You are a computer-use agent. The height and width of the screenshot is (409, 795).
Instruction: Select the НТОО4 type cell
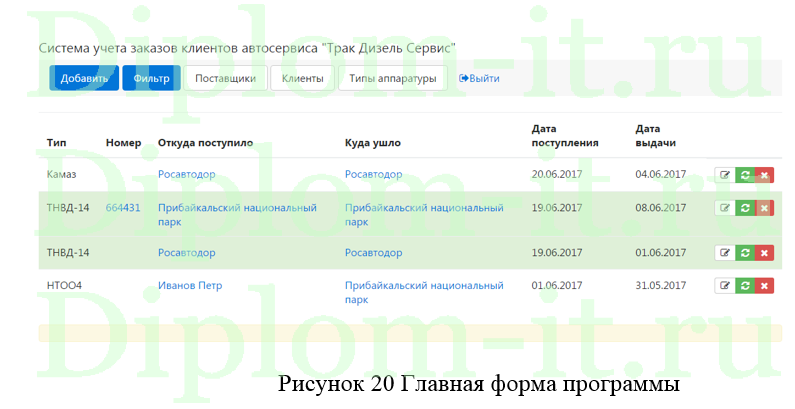coord(64,285)
